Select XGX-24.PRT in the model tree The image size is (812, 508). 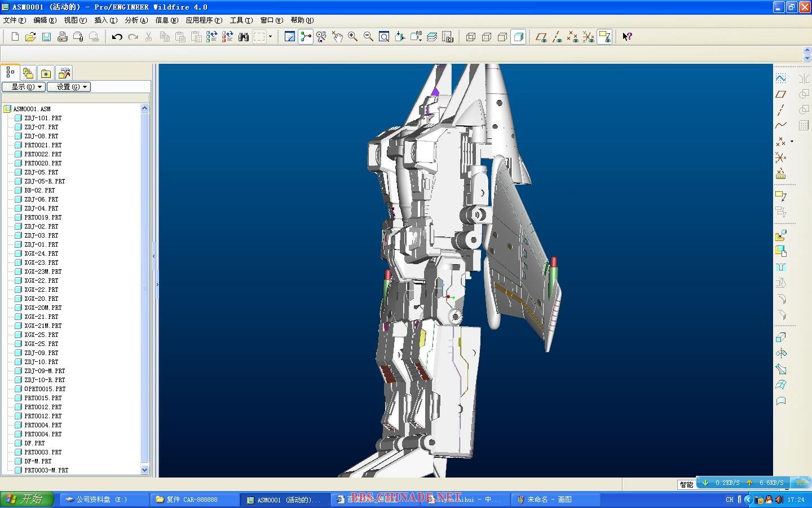[41, 253]
